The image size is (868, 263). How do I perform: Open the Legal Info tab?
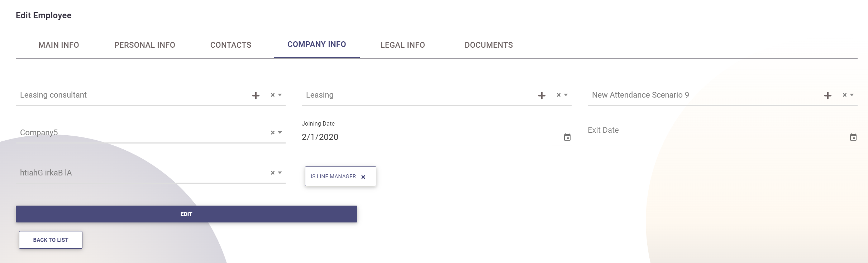tap(402, 45)
